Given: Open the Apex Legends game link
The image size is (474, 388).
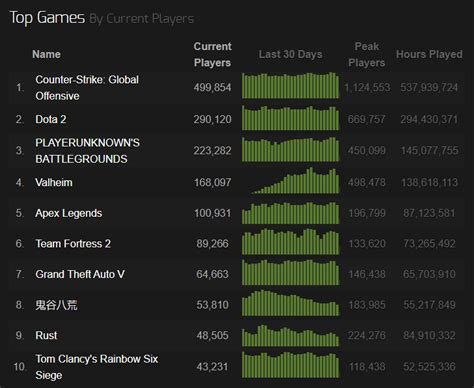Looking at the screenshot, I should click(68, 213).
